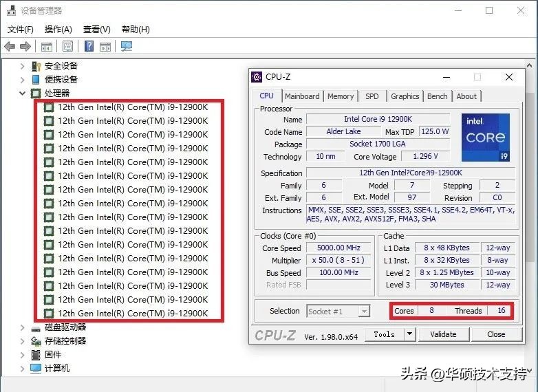The width and height of the screenshot is (538, 392).
Task: Expand the 安全设备 node
Action: coord(22,66)
